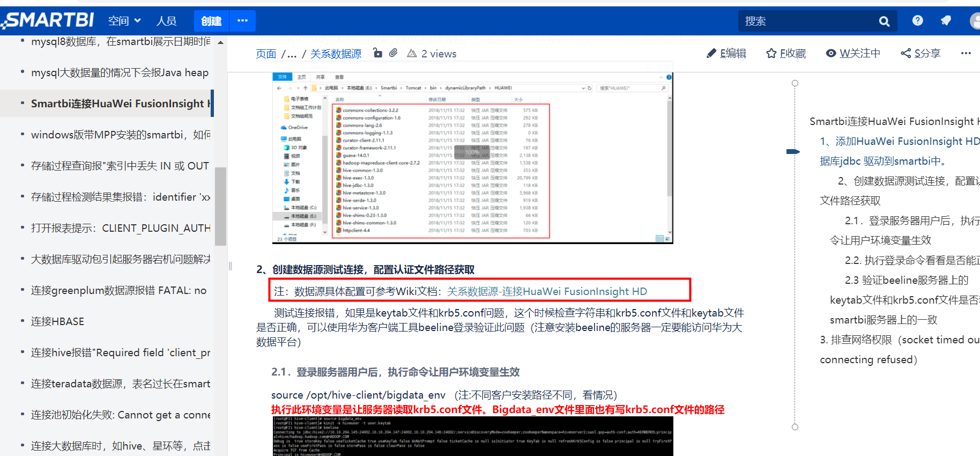Jump to TOC 2.2. 执行登录命令
980x456 pixels.
[x=912, y=260]
